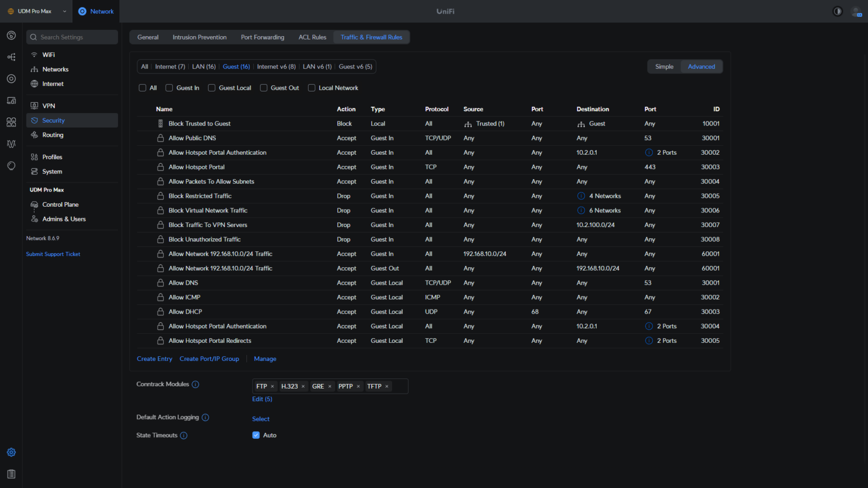The image size is (868, 488).
Task: Open Select under Default Action Logging
Action: pyautogui.click(x=261, y=419)
